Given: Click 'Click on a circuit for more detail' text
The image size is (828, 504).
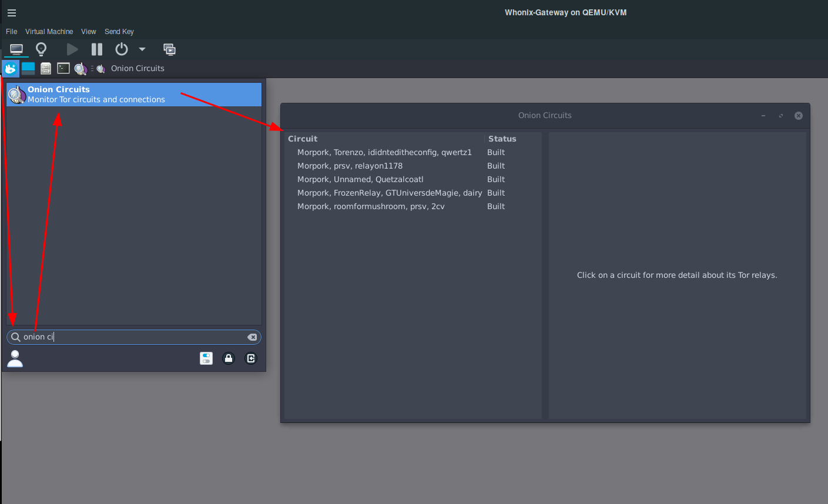Looking at the screenshot, I should coord(677,275).
